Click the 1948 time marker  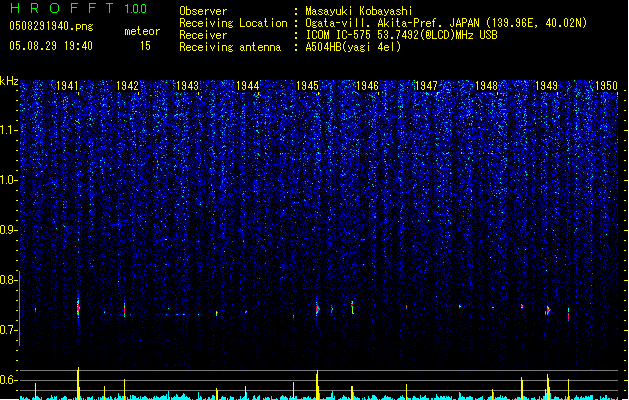click(486, 86)
